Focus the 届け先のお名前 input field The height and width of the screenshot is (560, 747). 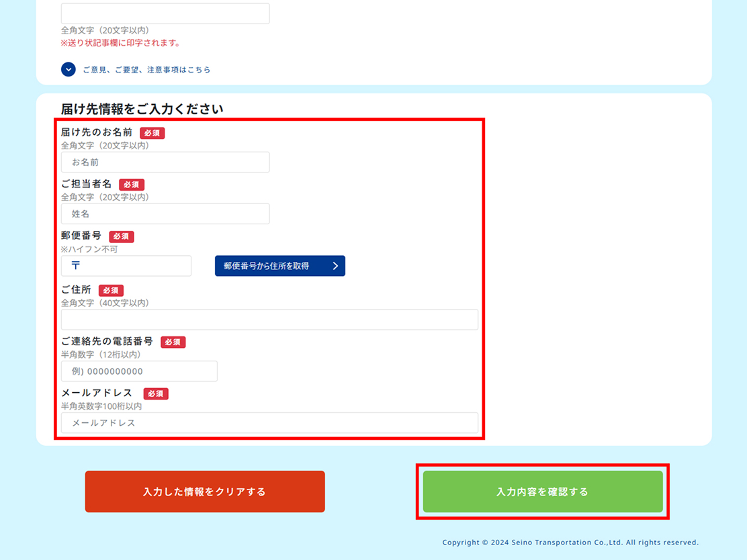point(165,162)
